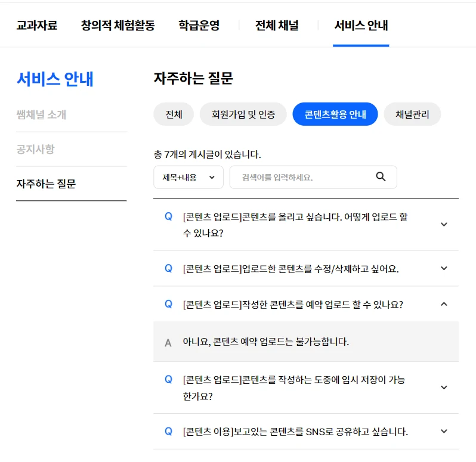Open the 서비스 안내 top menu
Image resolution: width=476 pixels, height=462 pixels.
(x=361, y=25)
